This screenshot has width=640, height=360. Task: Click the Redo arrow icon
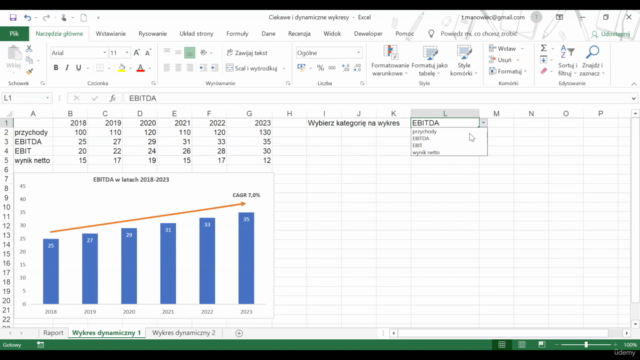(x=46, y=18)
